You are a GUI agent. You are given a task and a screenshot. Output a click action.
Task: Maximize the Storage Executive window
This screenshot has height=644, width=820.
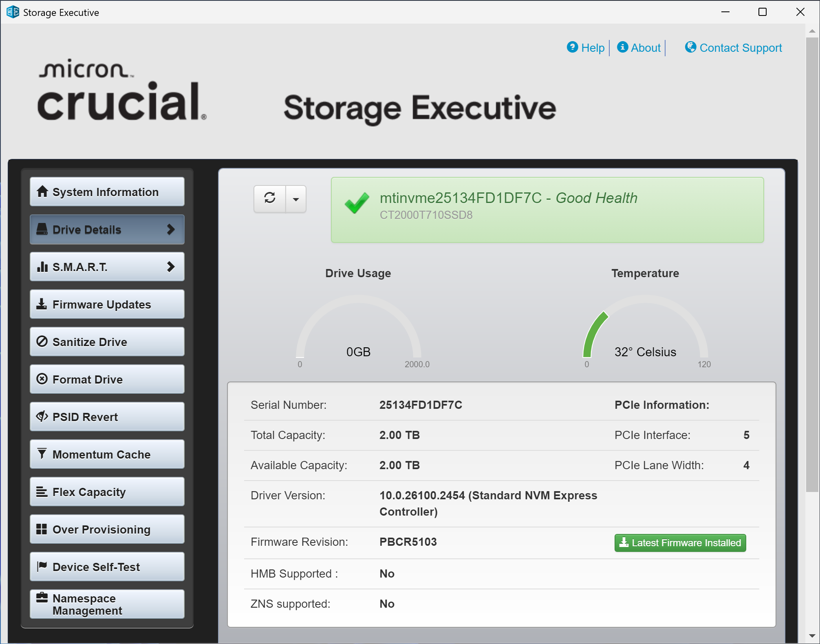point(763,12)
